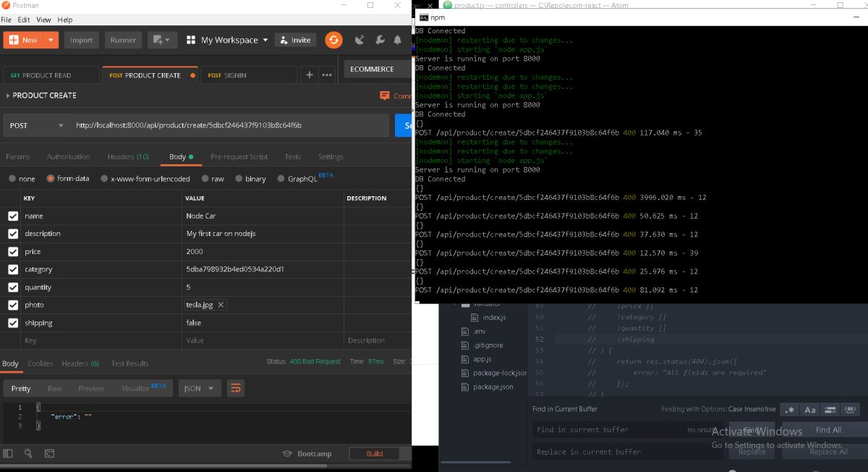Screen dimensions: 868x472
Task: Switch response view to Raw
Action: click(55, 389)
